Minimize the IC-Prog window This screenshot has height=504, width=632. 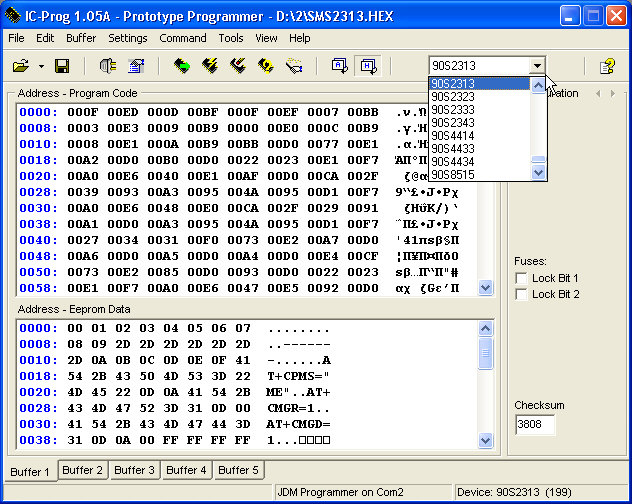pos(570,16)
